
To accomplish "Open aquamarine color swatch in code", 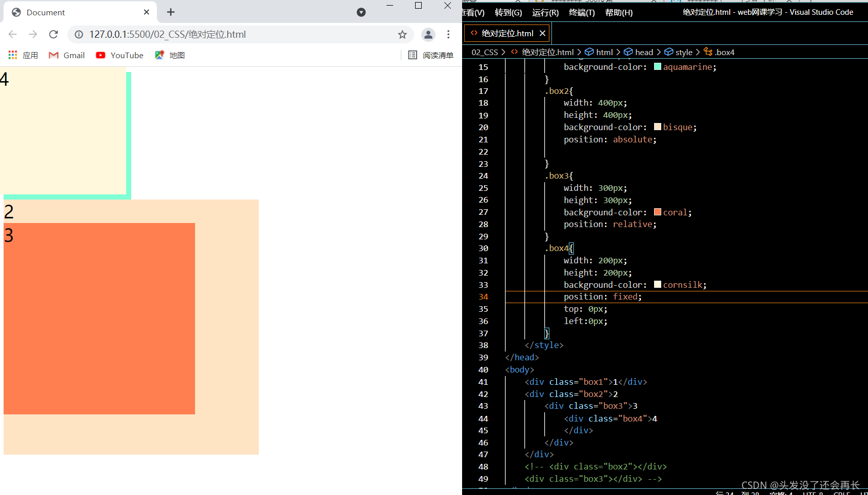I will [658, 66].
